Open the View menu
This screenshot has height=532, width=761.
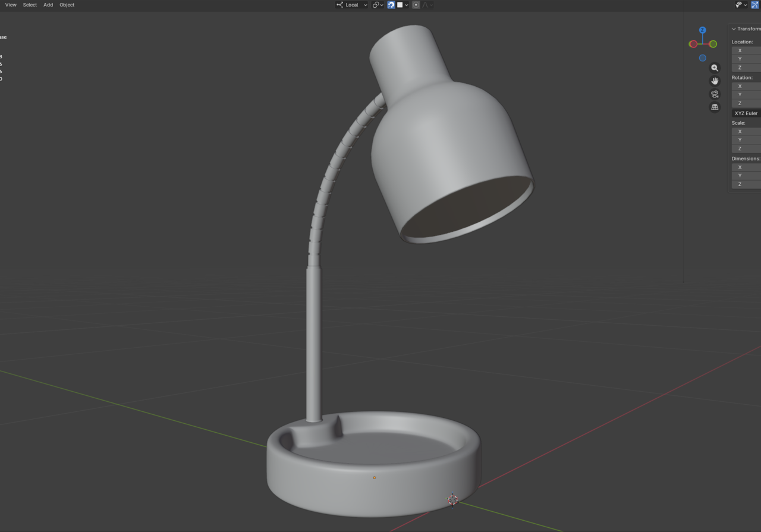tap(11, 5)
